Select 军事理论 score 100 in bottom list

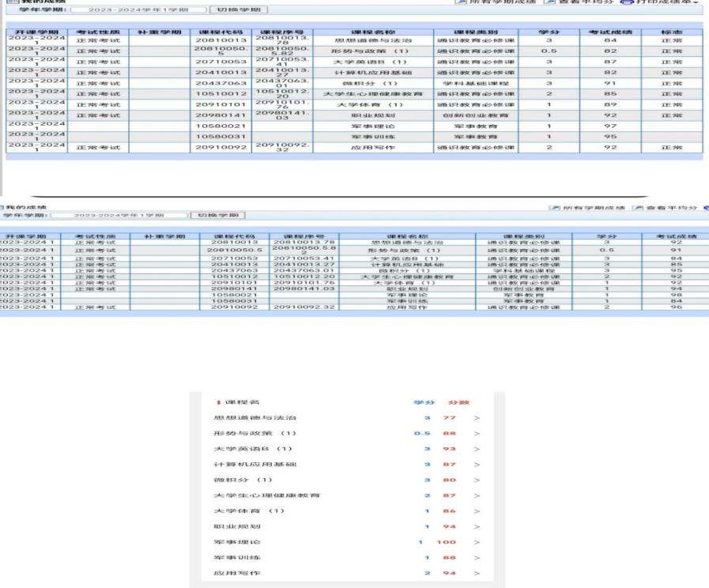point(446,542)
